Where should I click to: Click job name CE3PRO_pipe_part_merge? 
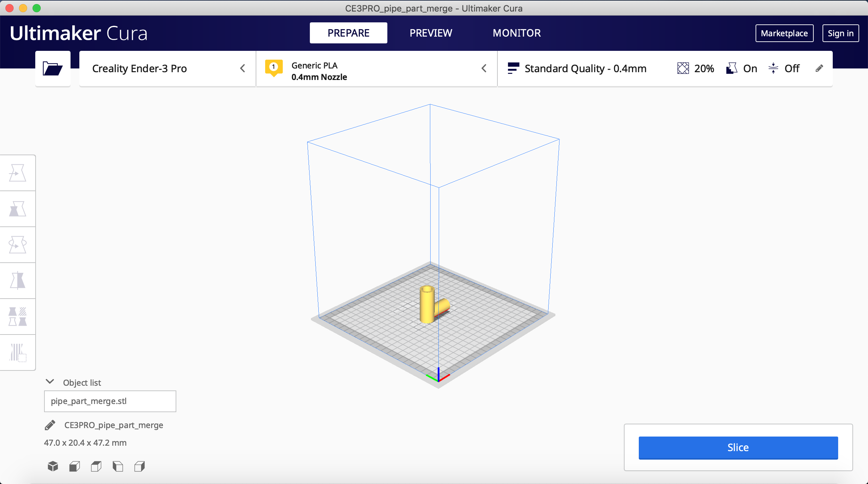[x=114, y=425]
